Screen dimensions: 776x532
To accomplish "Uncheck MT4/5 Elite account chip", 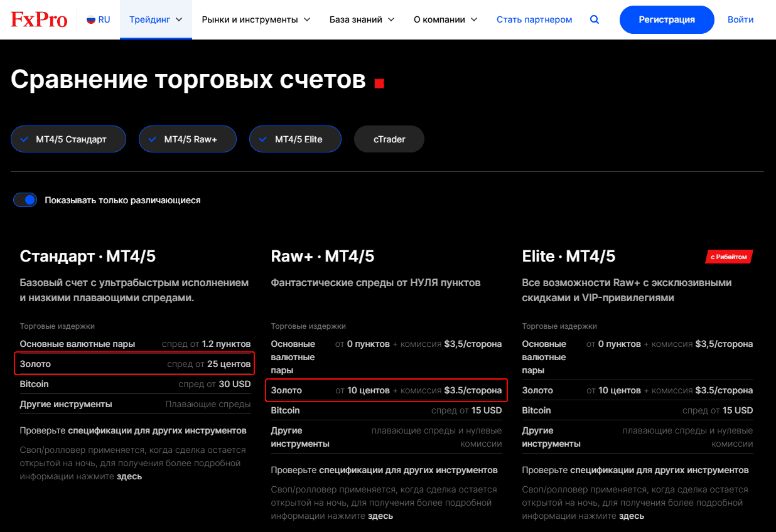I will click(x=295, y=139).
